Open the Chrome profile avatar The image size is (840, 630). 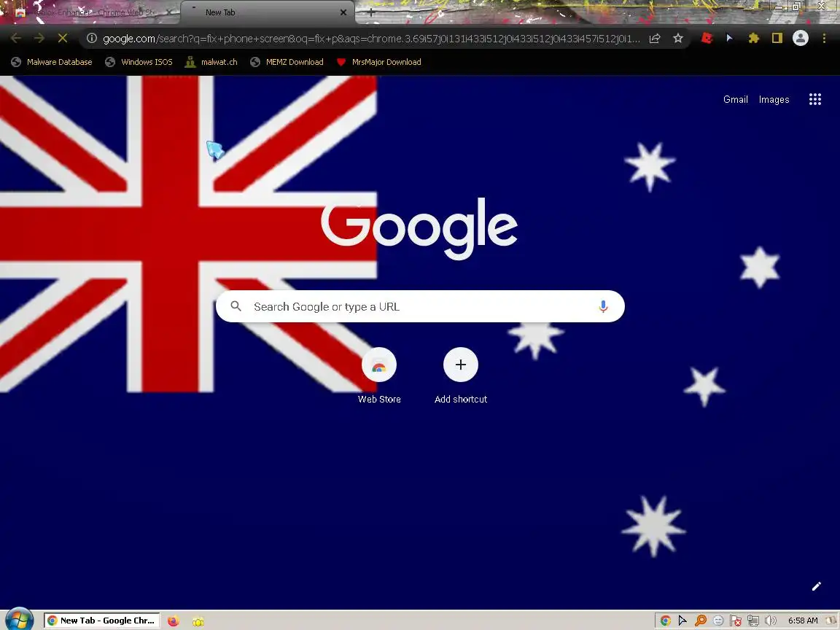801,38
